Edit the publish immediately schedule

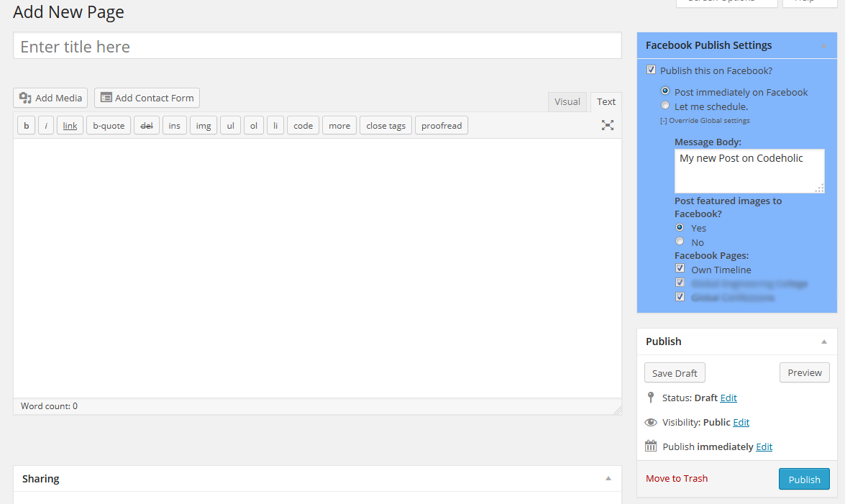[x=764, y=447]
